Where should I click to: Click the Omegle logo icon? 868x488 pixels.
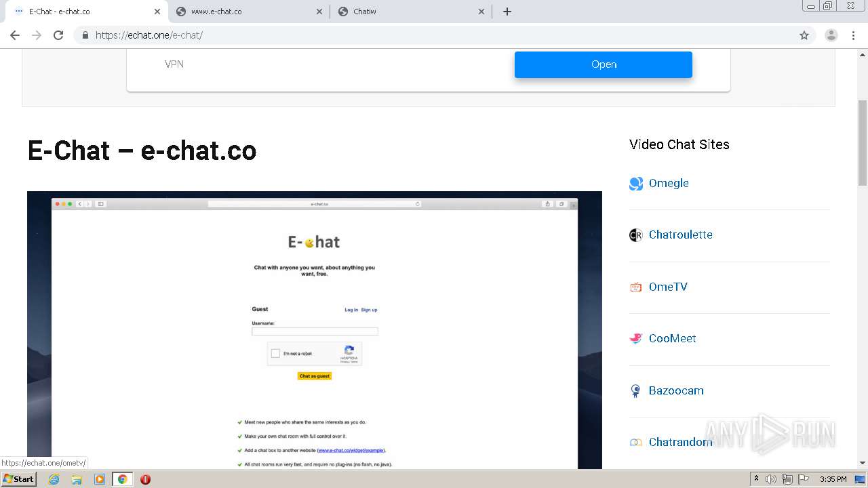coord(636,184)
